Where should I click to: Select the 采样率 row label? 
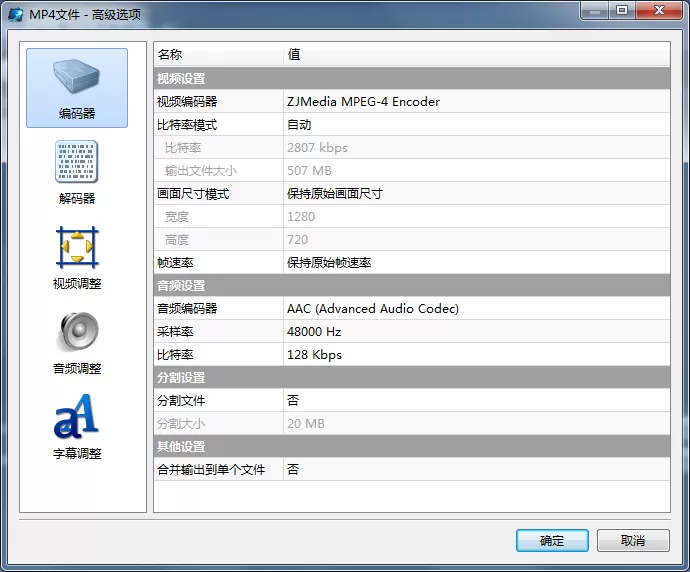[x=175, y=331]
